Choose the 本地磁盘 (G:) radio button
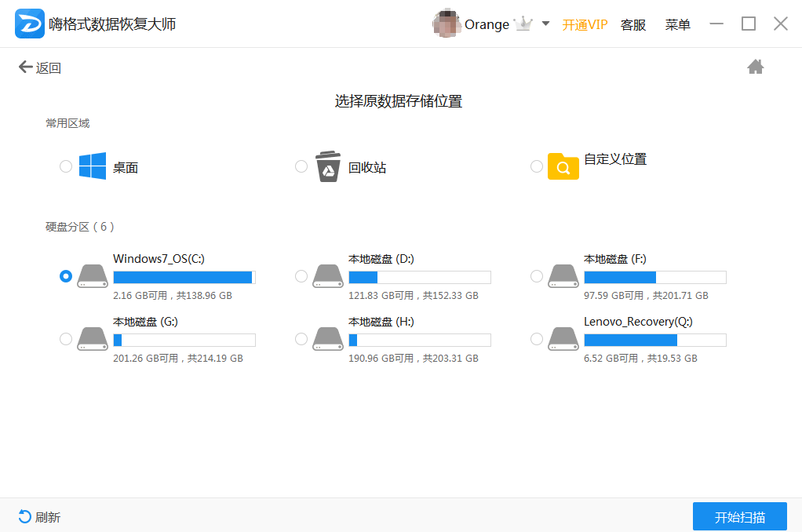This screenshot has height=532, width=802. click(x=66, y=339)
